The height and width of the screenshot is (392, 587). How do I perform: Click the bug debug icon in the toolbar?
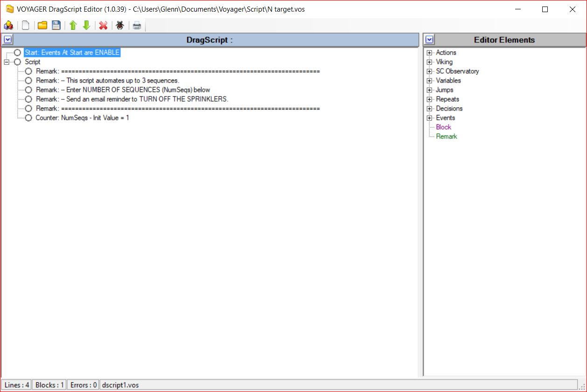120,25
